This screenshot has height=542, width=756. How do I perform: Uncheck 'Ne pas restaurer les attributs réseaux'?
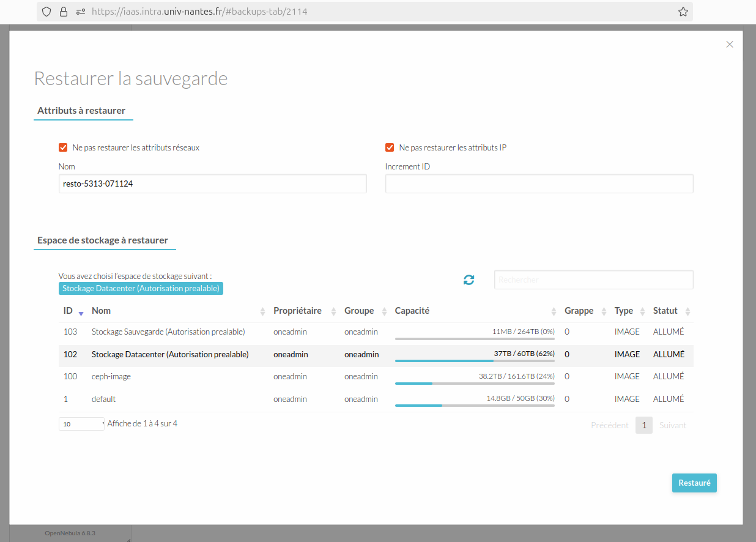(63, 147)
